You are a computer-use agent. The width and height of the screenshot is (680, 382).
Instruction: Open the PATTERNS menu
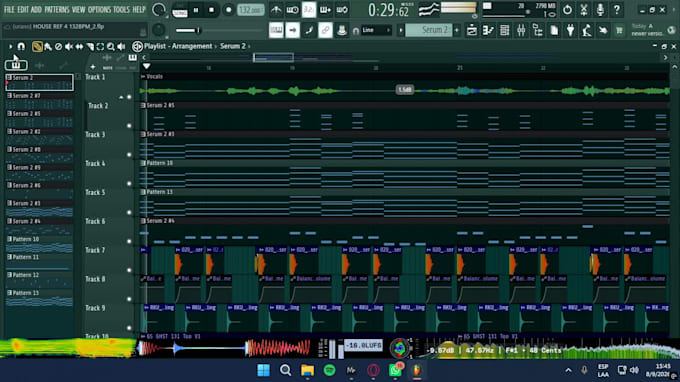click(x=57, y=10)
